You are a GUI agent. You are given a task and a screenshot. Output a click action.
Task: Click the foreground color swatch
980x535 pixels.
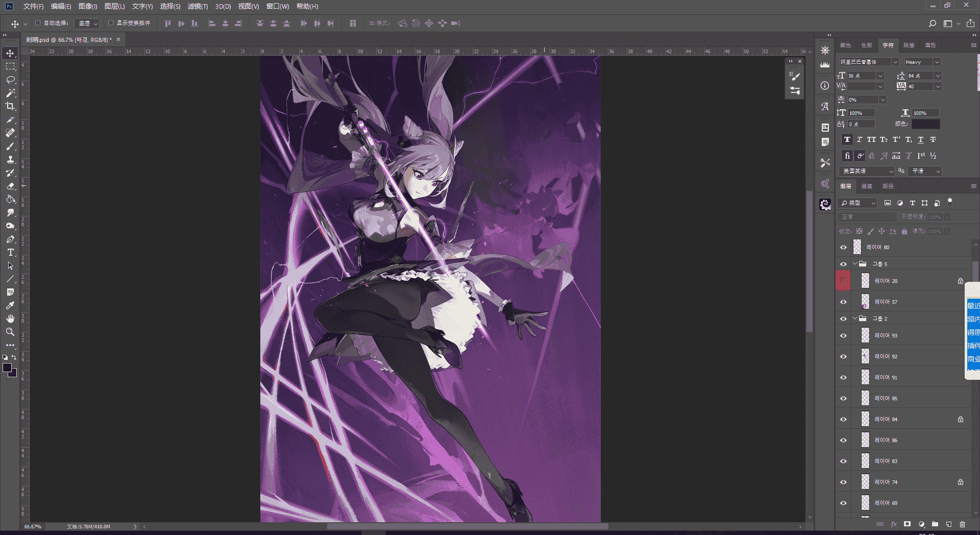pos(7,368)
